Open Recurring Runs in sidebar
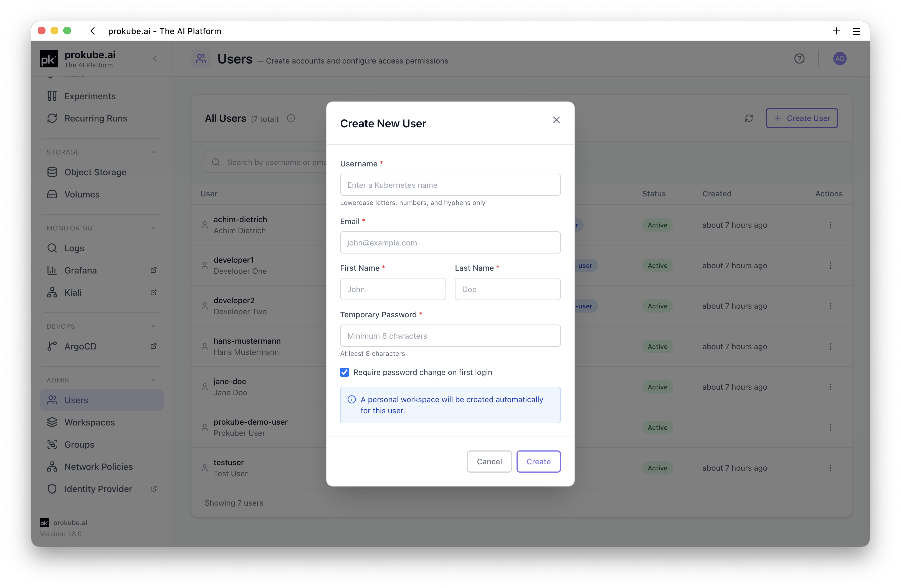The width and height of the screenshot is (901, 588). pyautogui.click(x=102, y=118)
